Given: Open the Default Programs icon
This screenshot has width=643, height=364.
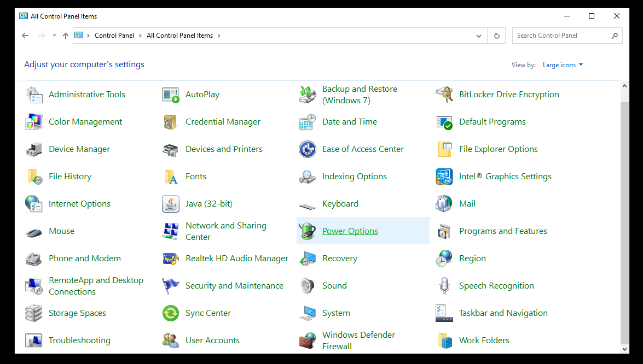Looking at the screenshot, I should tap(444, 122).
